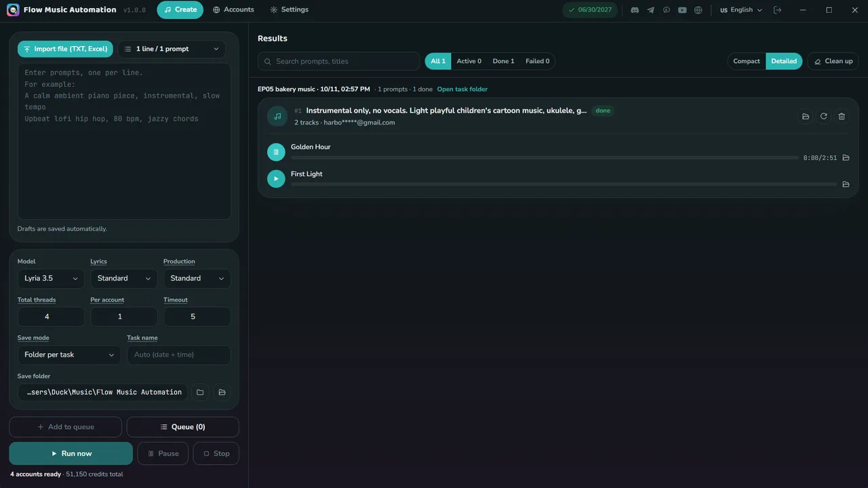Switch results to Compact view
868x488 pixels.
coord(747,61)
